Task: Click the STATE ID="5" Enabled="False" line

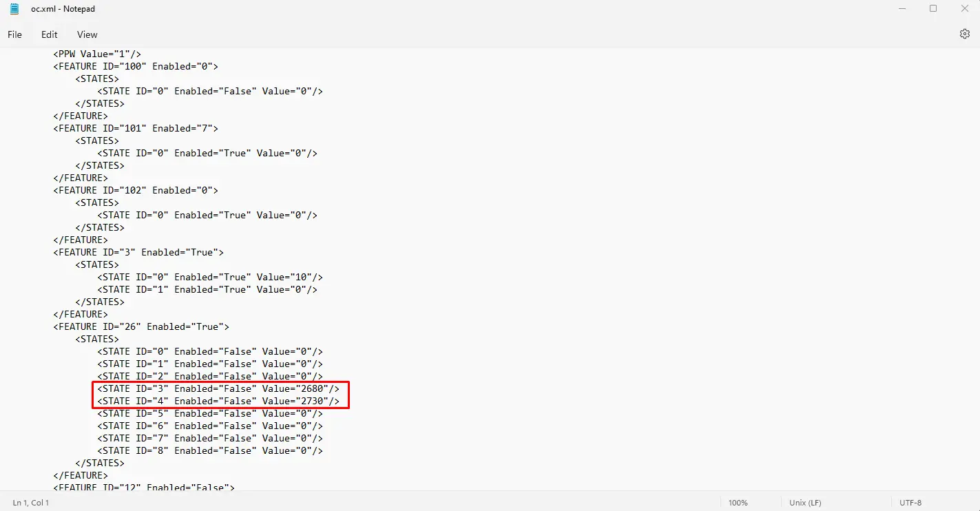Action: coord(210,413)
